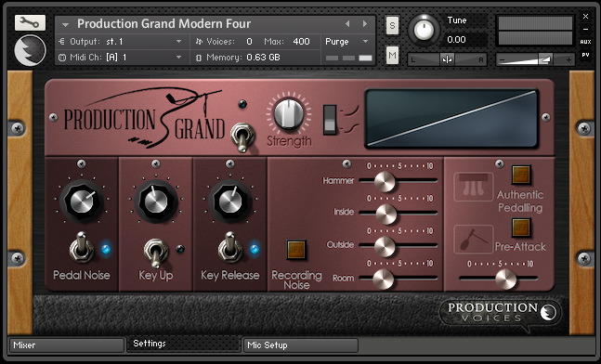Expand the Purge dropdown menu
601x364 pixels.
click(347, 42)
